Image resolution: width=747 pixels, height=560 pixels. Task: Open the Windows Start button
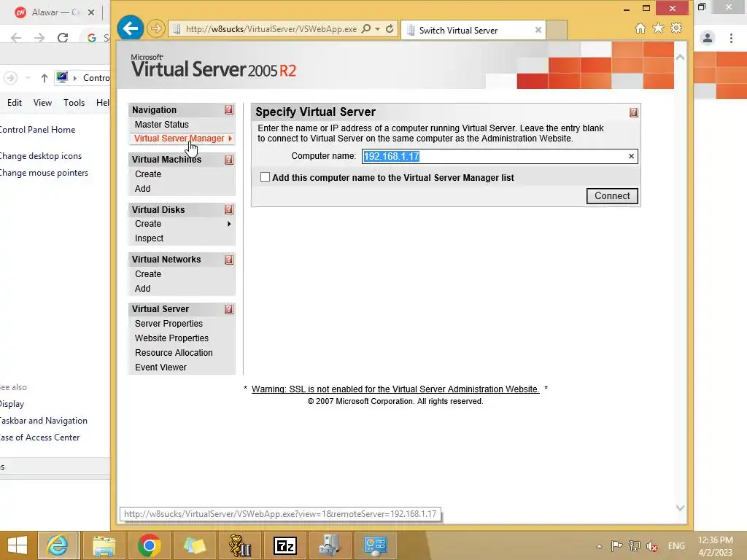(18, 545)
